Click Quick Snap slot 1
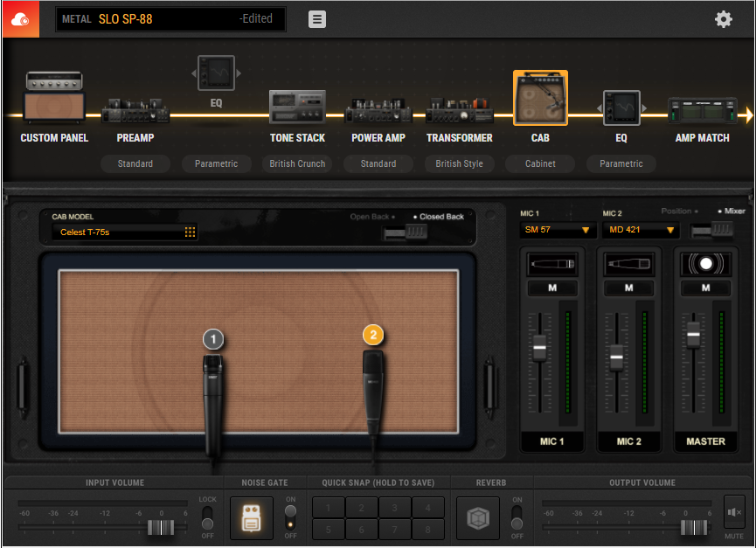Screen dimensions: 756x548 (x=329, y=508)
